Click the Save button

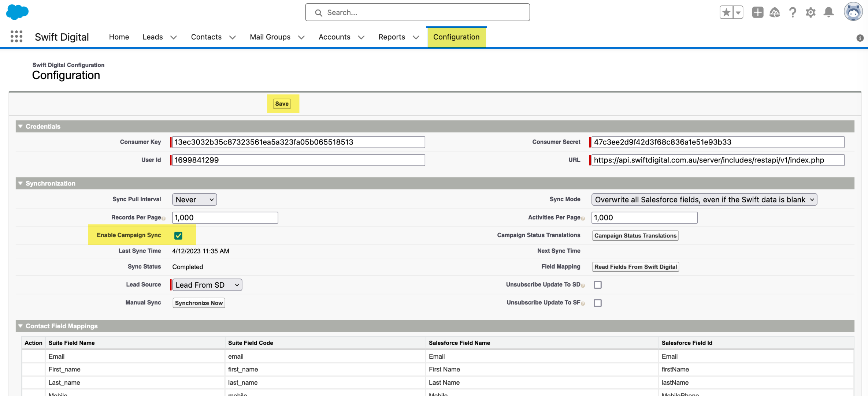click(282, 104)
